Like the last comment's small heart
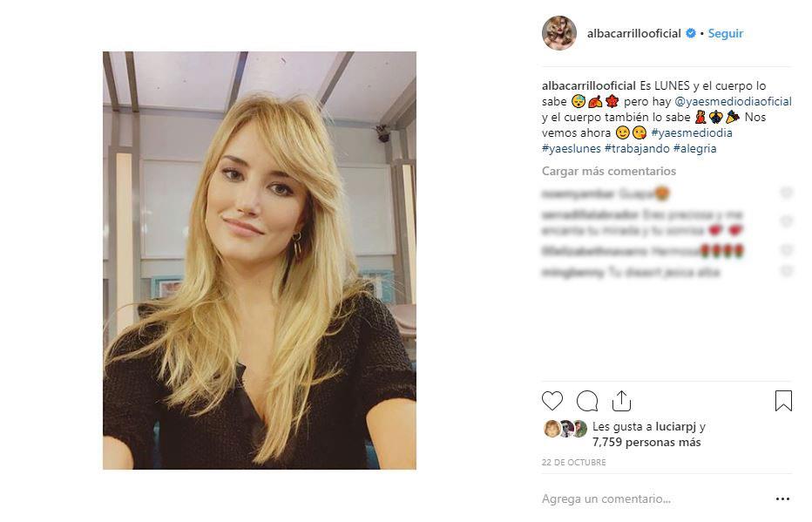This screenshot has height=522, width=812. click(x=787, y=271)
